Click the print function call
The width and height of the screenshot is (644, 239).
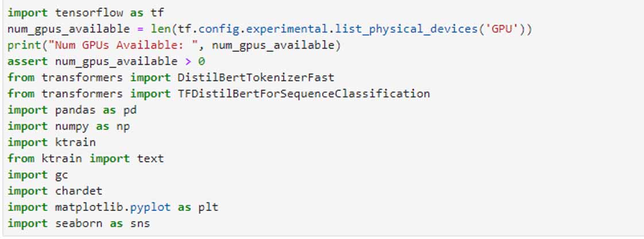click(21, 45)
